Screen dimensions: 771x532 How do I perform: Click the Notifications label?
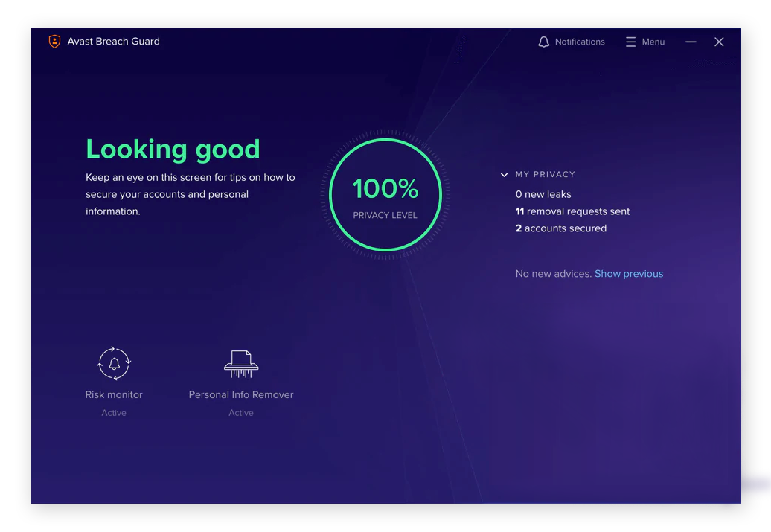click(x=580, y=42)
